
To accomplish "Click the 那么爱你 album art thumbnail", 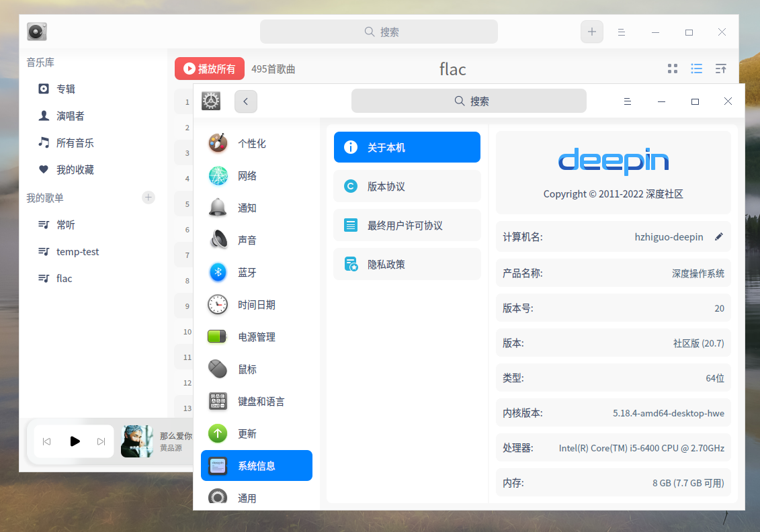I will coord(137,441).
